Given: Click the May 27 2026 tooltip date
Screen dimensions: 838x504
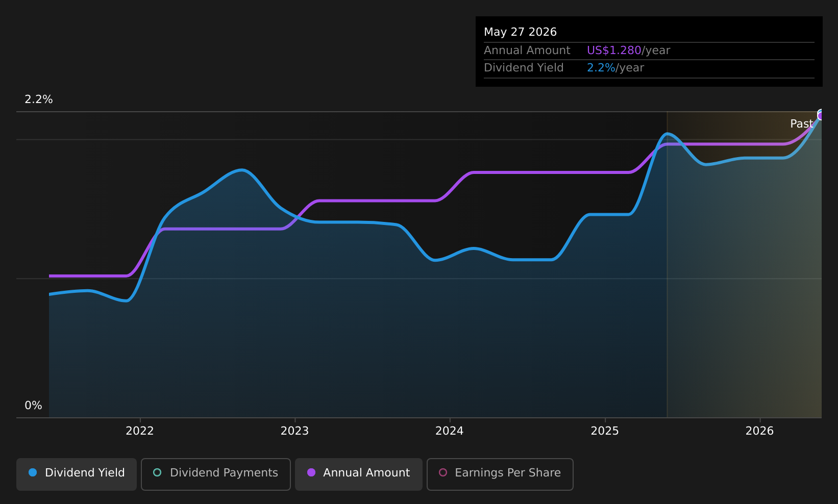Looking at the screenshot, I should tap(520, 32).
